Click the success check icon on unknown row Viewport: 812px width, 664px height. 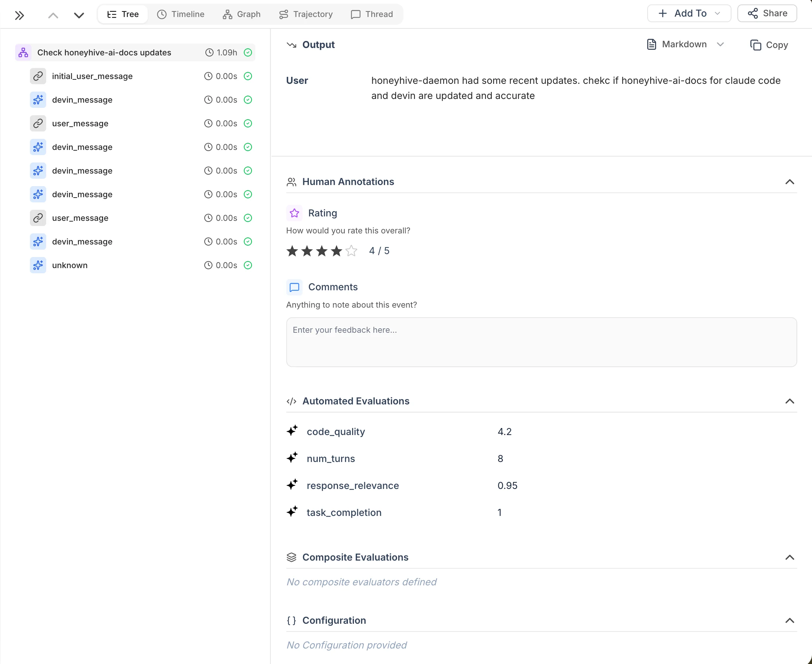248,265
